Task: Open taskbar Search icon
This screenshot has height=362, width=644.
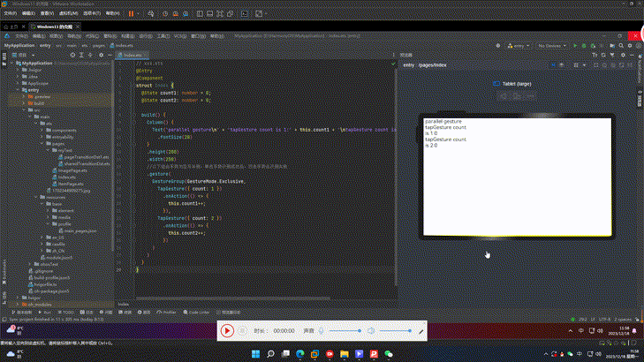Action: [x=270, y=354]
